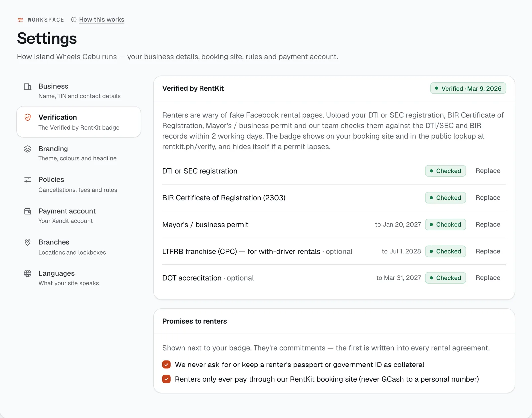Open the Policies settings section
The height and width of the screenshot is (418, 532).
[79, 184]
